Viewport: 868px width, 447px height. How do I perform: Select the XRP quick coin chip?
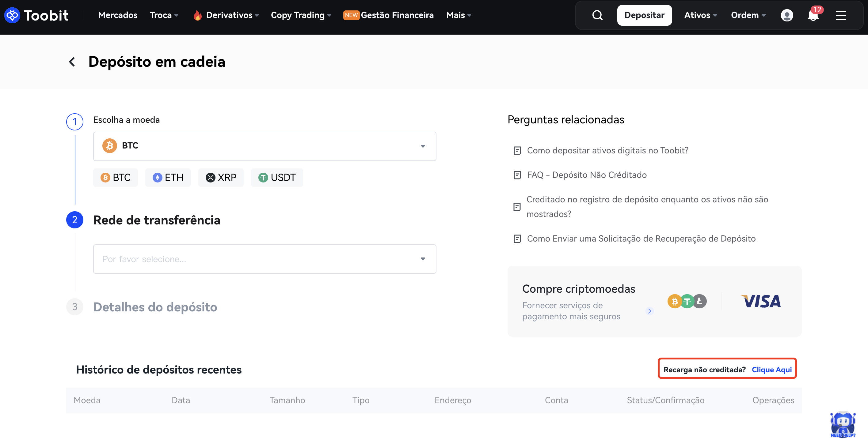click(x=221, y=177)
